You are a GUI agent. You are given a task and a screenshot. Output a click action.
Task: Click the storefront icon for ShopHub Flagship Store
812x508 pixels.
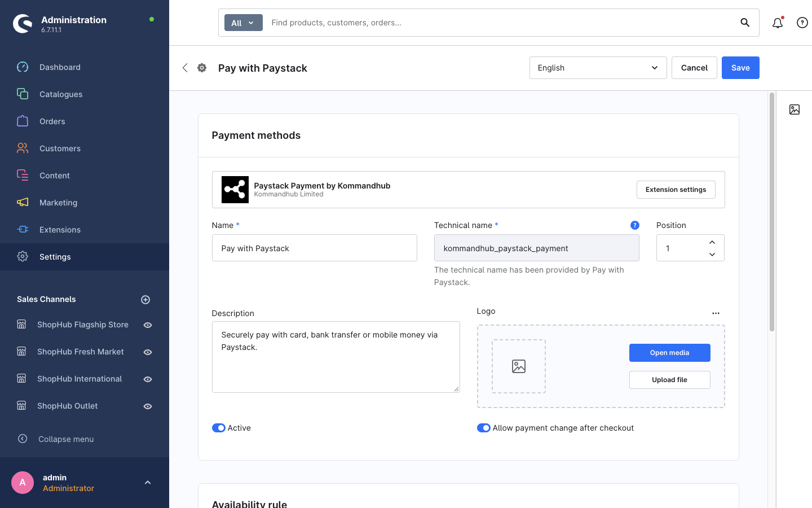[x=21, y=325]
